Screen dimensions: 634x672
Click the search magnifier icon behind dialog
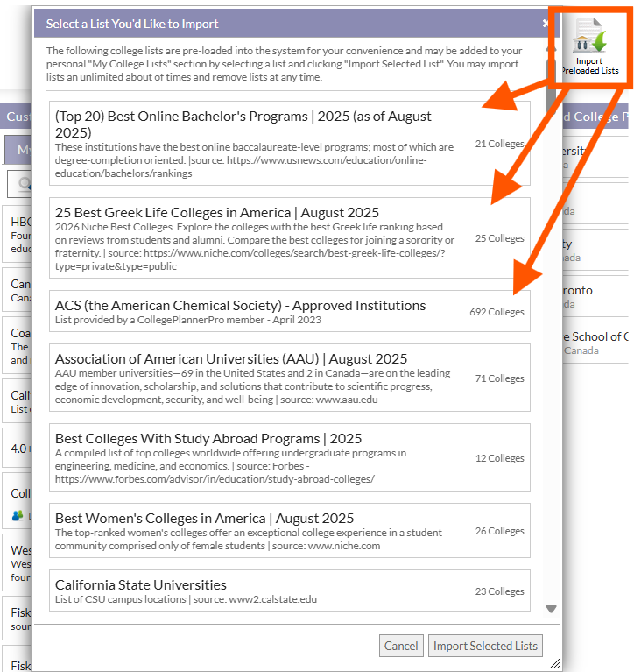[x=21, y=184]
